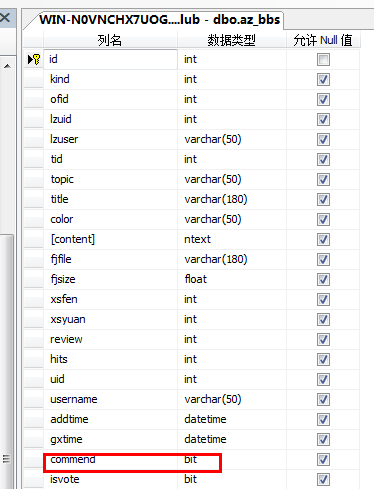Switch to the dbo.az_bbs table designer tab
The height and width of the screenshot is (489, 374).
[159, 20]
